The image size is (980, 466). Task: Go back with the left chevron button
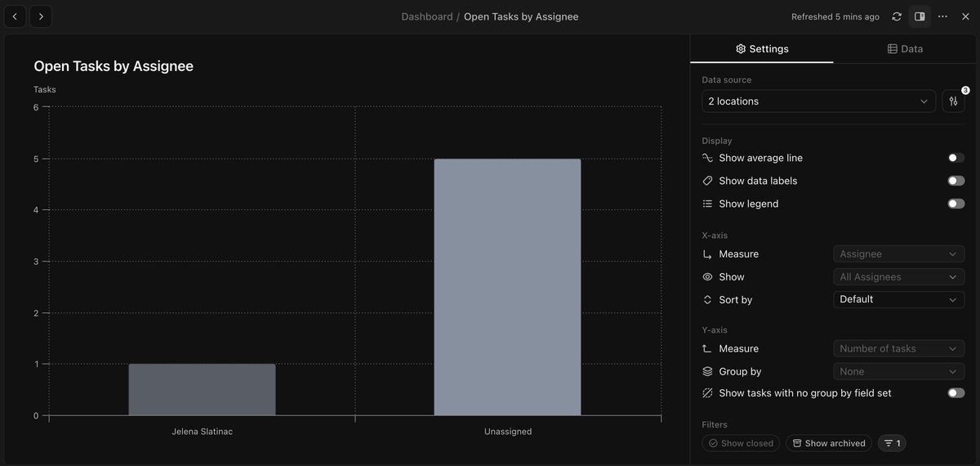click(x=15, y=16)
